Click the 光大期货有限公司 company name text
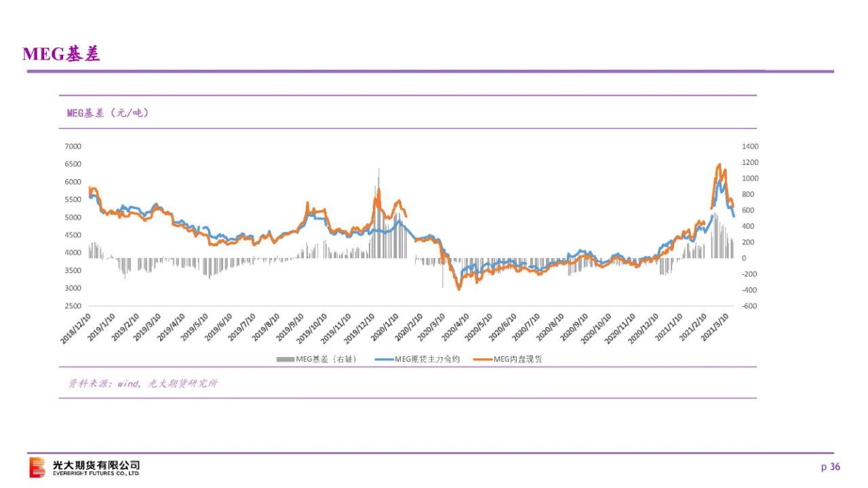 96,465
